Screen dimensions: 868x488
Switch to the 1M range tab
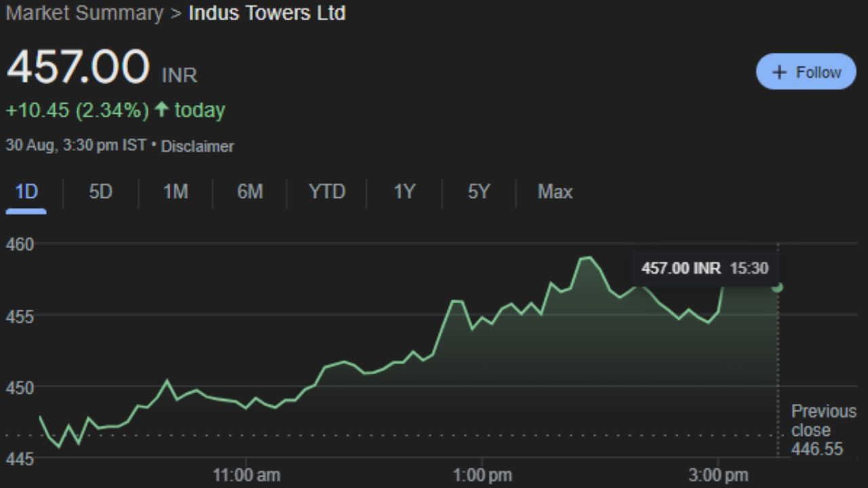pyautogui.click(x=176, y=192)
